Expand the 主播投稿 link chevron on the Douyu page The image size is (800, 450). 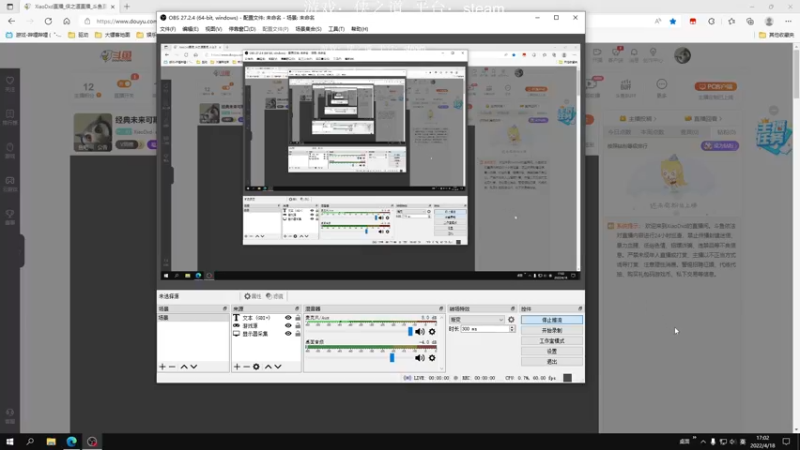click(x=655, y=119)
